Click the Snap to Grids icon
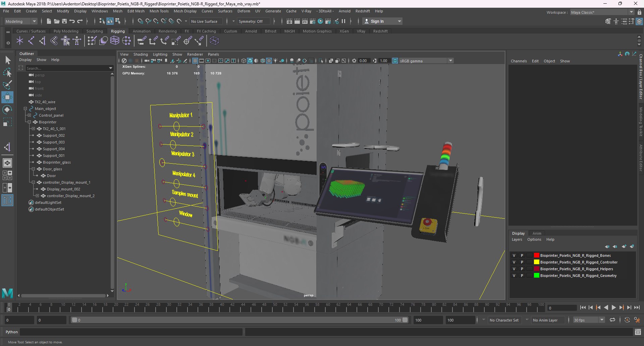Viewport: 644px width, 346px height. pos(141,21)
